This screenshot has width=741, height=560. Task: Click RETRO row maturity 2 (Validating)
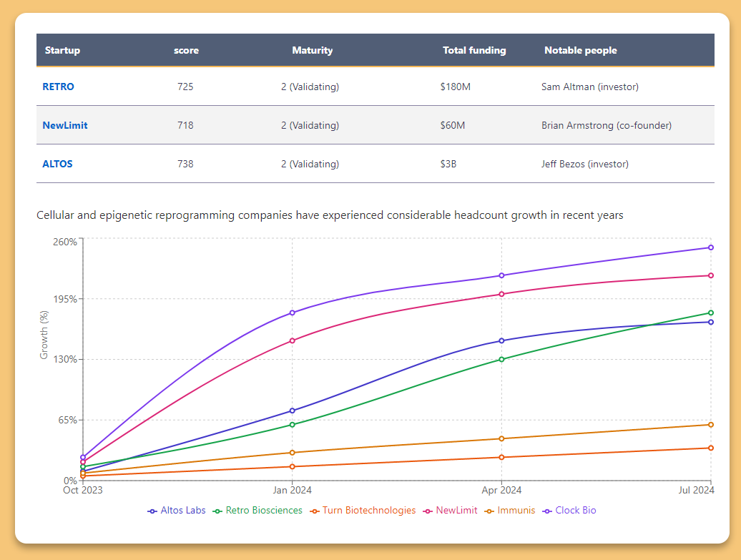pos(310,87)
